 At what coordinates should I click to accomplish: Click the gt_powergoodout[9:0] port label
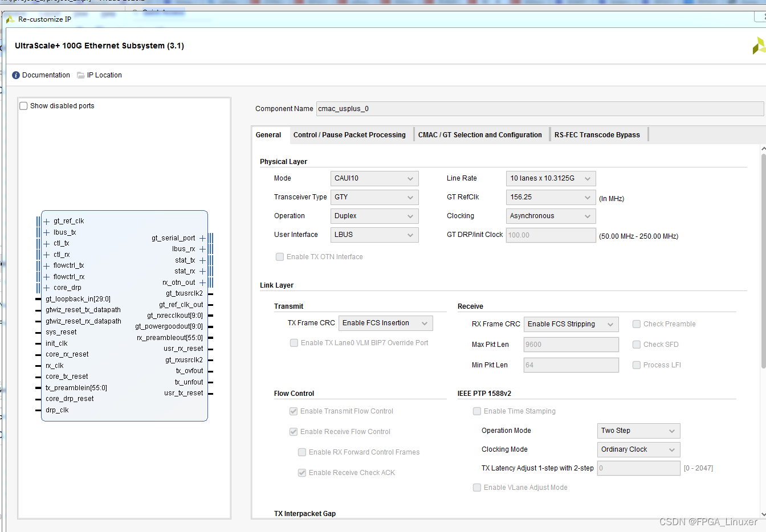click(169, 326)
